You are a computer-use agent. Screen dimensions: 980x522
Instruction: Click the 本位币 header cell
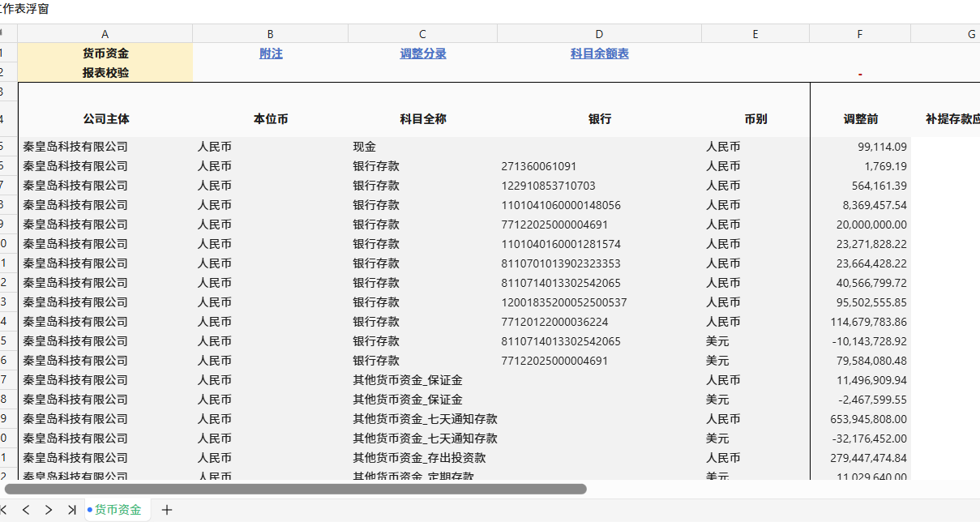(271, 119)
